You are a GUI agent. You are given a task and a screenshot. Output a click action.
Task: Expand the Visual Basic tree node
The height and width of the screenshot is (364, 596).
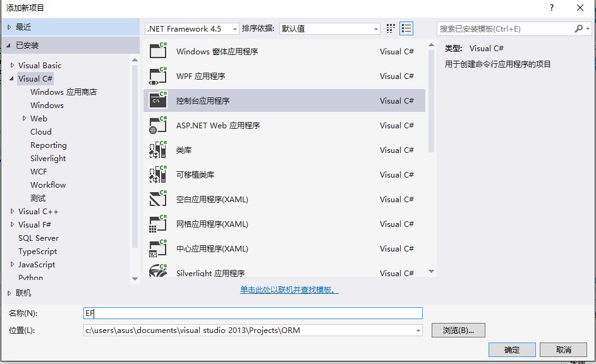coord(12,65)
